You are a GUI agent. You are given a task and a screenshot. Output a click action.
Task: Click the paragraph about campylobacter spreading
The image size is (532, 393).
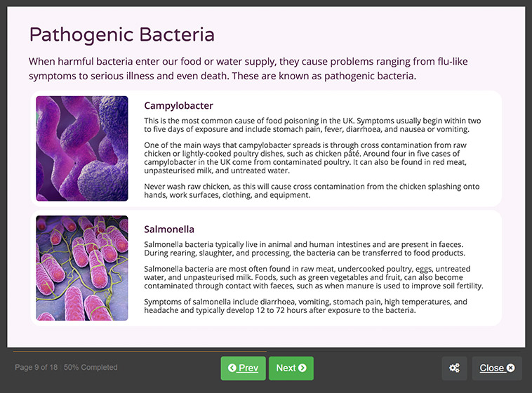pyautogui.click(x=305, y=158)
